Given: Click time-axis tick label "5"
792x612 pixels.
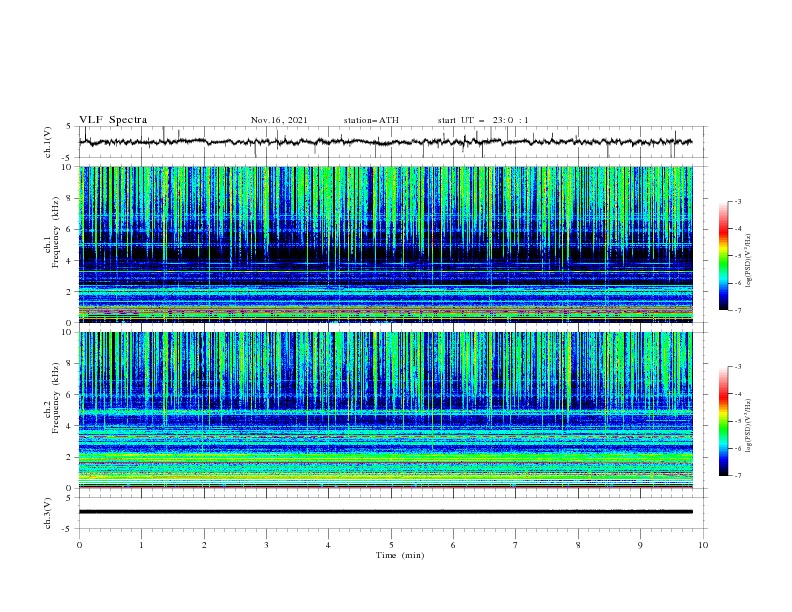Looking at the screenshot, I should 391,545.
